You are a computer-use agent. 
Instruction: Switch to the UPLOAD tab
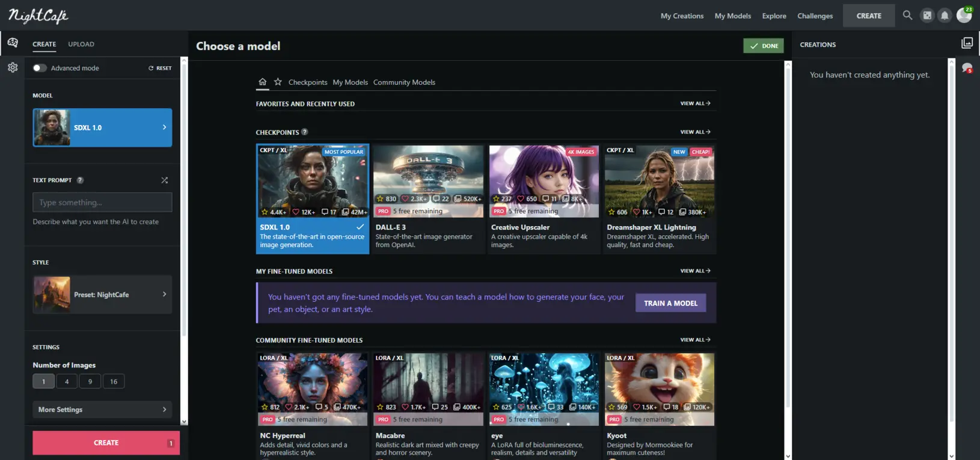(81, 44)
